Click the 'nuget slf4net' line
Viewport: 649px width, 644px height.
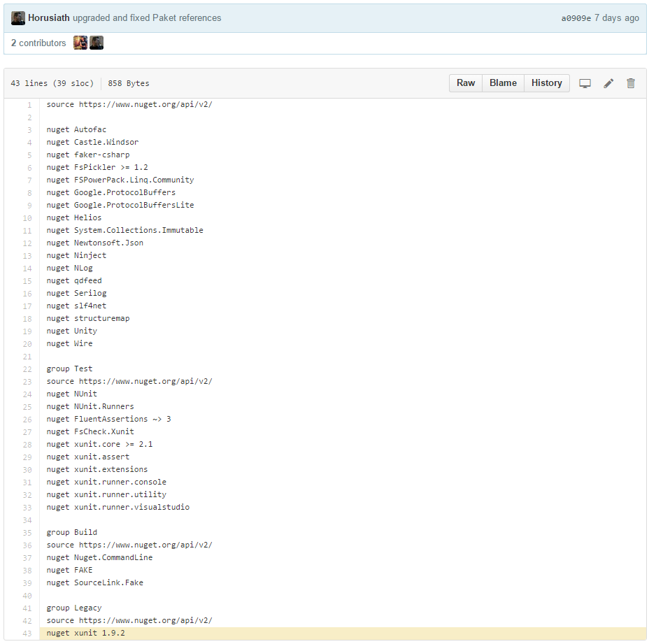(x=76, y=306)
